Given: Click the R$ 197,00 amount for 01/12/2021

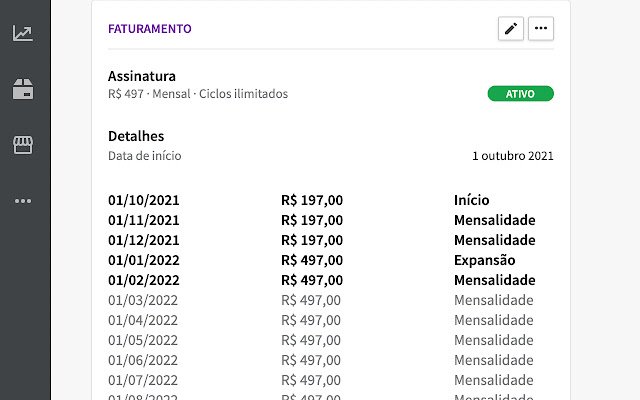Looking at the screenshot, I should [x=312, y=240].
